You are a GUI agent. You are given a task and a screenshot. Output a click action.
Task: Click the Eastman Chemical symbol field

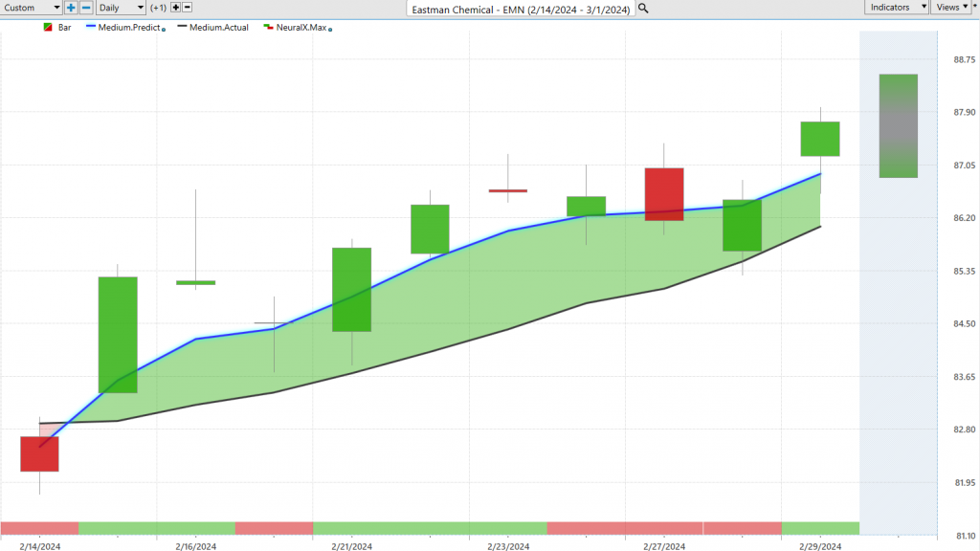pos(521,10)
